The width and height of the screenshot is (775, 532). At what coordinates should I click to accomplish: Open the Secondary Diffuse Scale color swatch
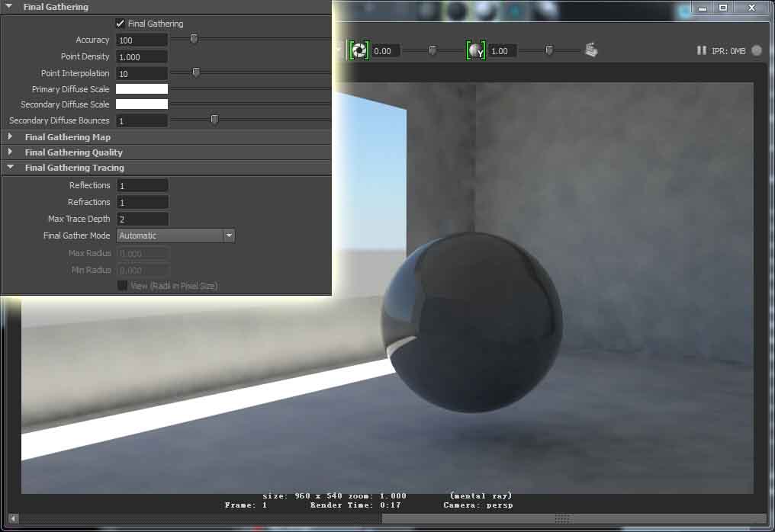pyautogui.click(x=142, y=104)
